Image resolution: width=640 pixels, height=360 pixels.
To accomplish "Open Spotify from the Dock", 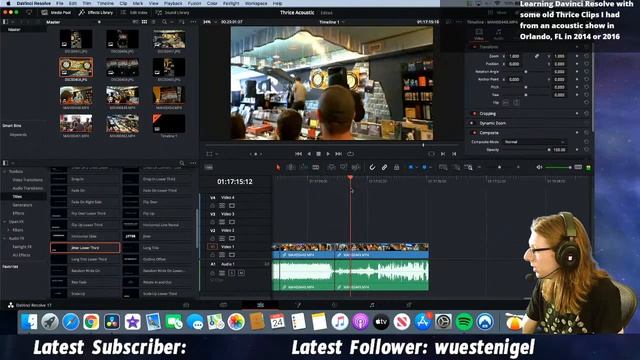I will pyautogui.click(x=464, y=322).
